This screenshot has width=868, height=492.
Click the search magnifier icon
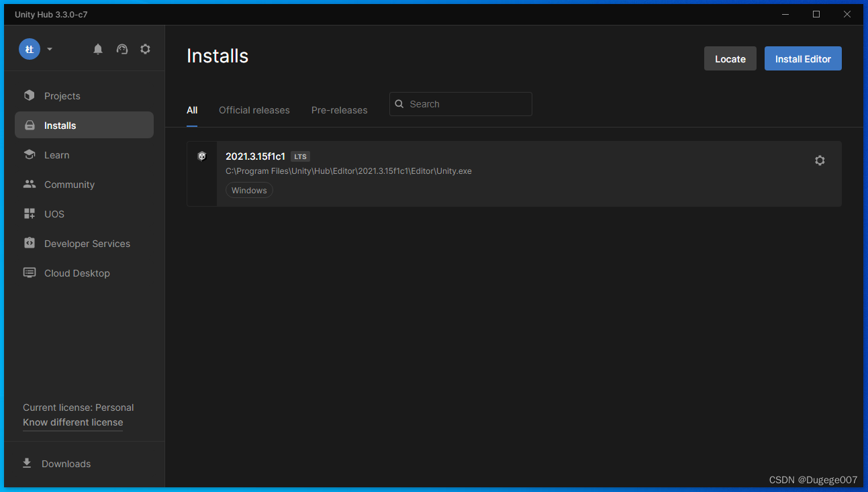click(x=399, y=104)
